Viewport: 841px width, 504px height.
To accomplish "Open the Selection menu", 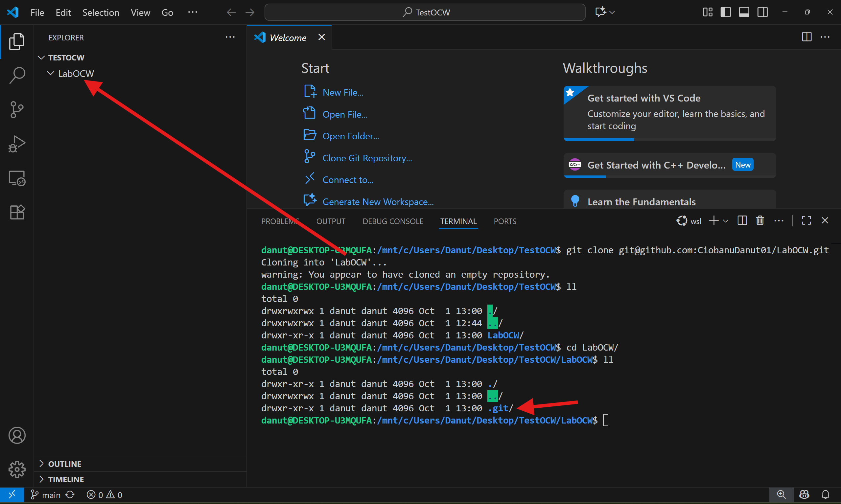I will click(x=101, y=12).
